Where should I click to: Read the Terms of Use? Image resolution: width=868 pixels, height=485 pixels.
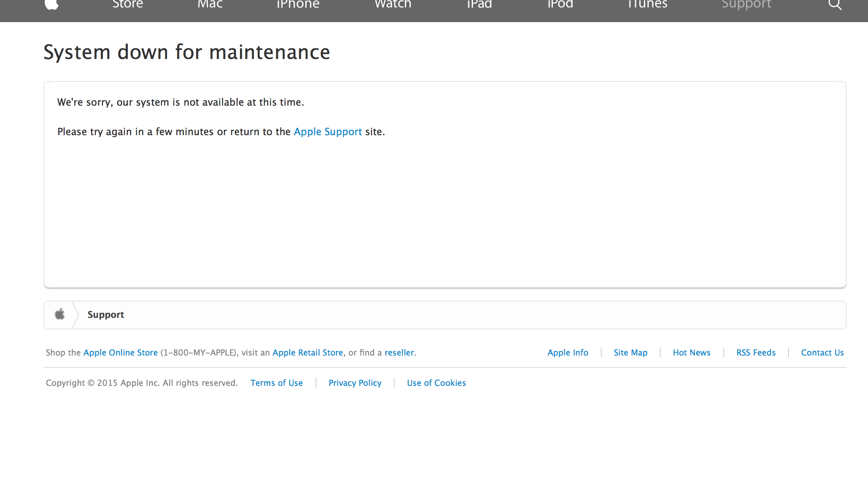pos(277,383)
